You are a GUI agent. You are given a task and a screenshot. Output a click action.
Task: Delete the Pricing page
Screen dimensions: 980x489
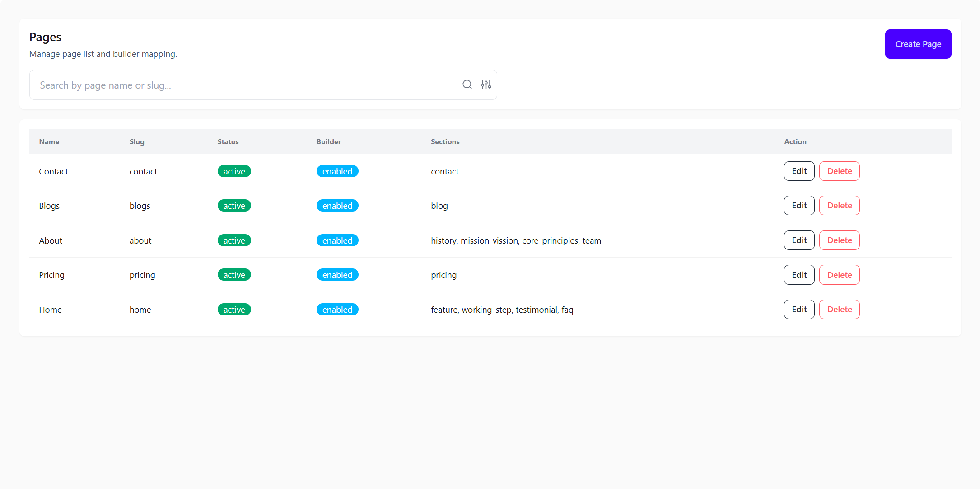click(x=840, y=275)
